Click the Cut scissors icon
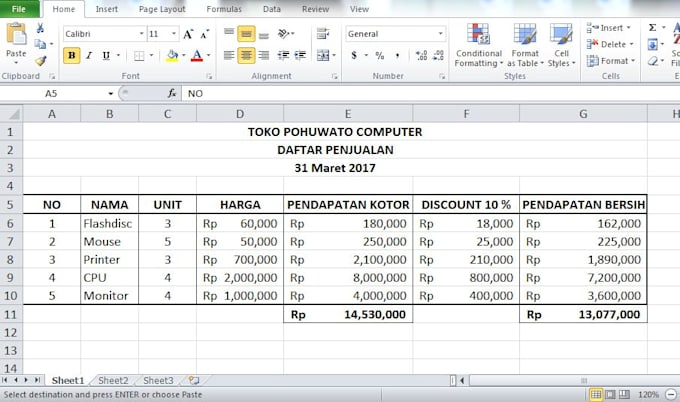This screenshot has height=402, width=680. (x=40, y=28)
